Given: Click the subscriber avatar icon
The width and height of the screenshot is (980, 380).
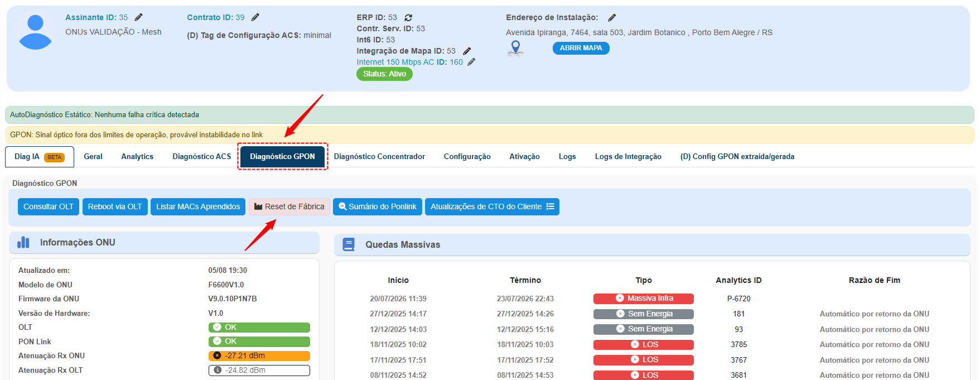Looking at the screenshot, I should pyautogui.click(x=36, y=32).
